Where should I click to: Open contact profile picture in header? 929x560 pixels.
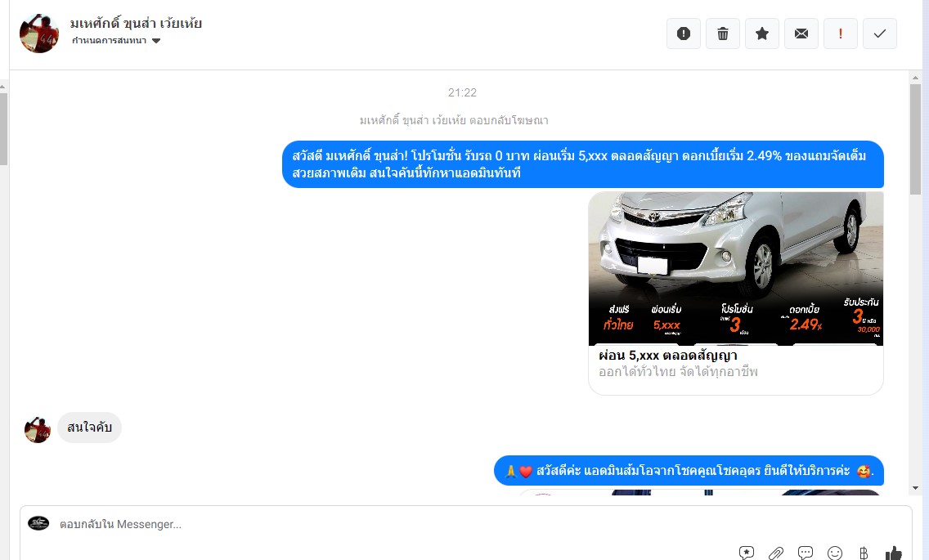pos(39,34)
